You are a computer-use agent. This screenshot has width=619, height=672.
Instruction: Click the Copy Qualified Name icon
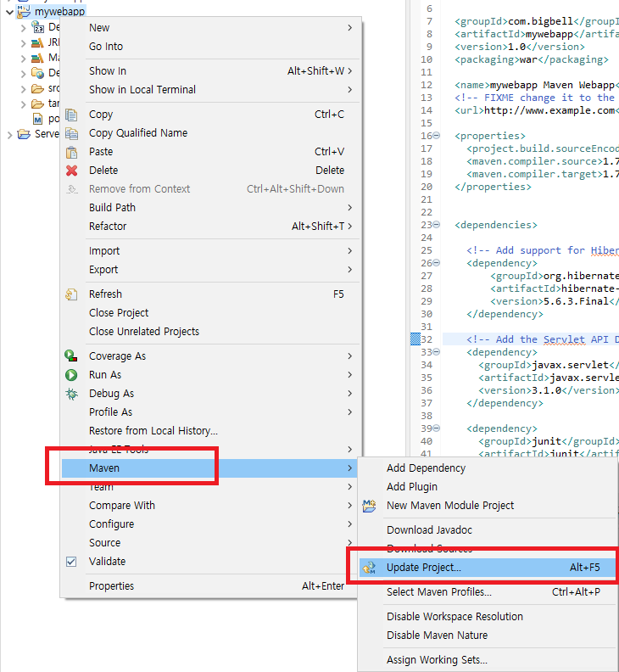[x=71, y=133]
